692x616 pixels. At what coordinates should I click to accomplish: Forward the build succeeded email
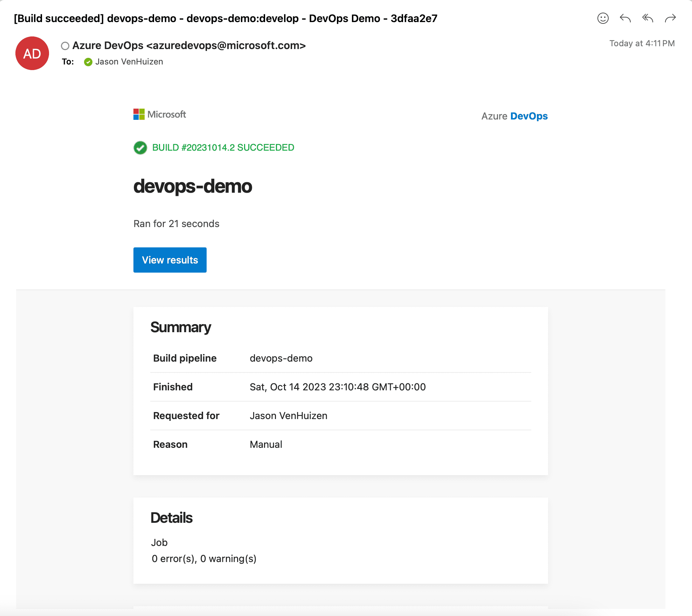coord(670,18)
